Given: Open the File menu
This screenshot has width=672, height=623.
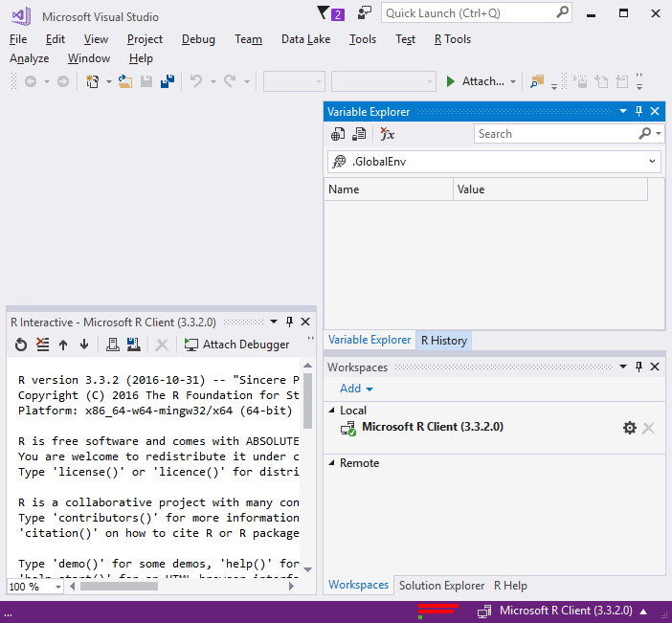Looking at the screenshot, I should (18, 39).
